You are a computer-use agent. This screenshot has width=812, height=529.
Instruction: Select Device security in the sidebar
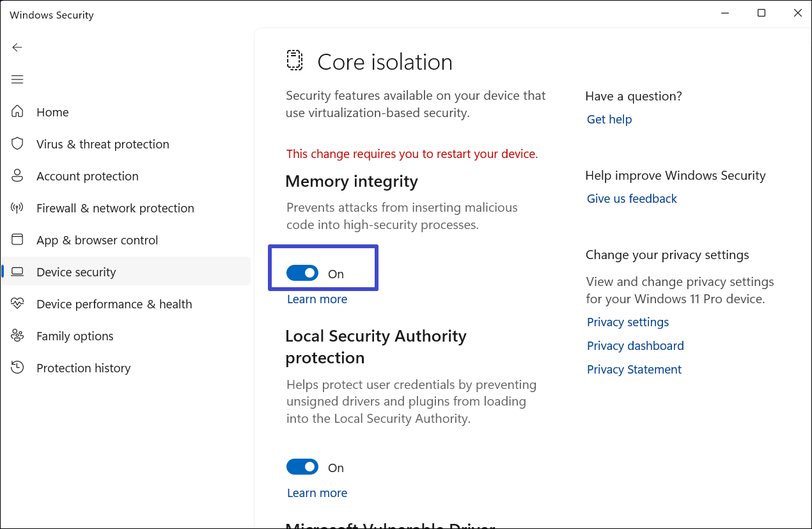[75, 272]
